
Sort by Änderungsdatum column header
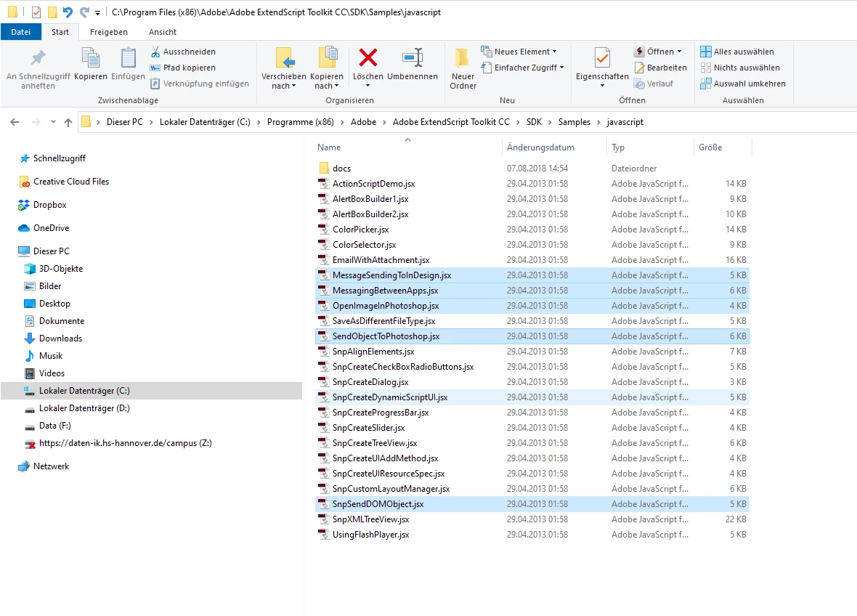(553, 147)
